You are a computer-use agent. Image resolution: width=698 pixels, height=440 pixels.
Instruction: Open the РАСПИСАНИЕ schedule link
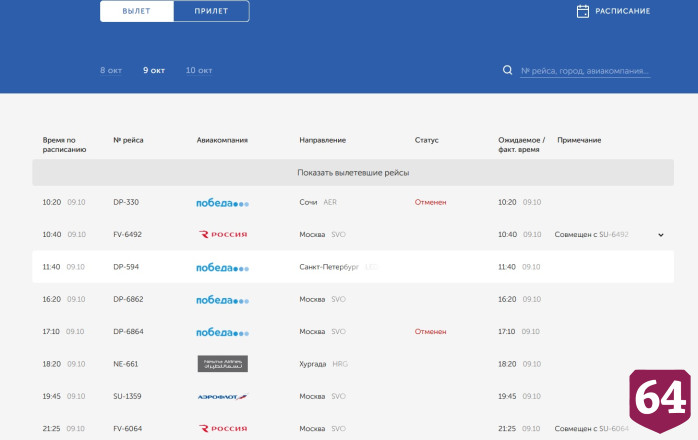pos(622,11)
